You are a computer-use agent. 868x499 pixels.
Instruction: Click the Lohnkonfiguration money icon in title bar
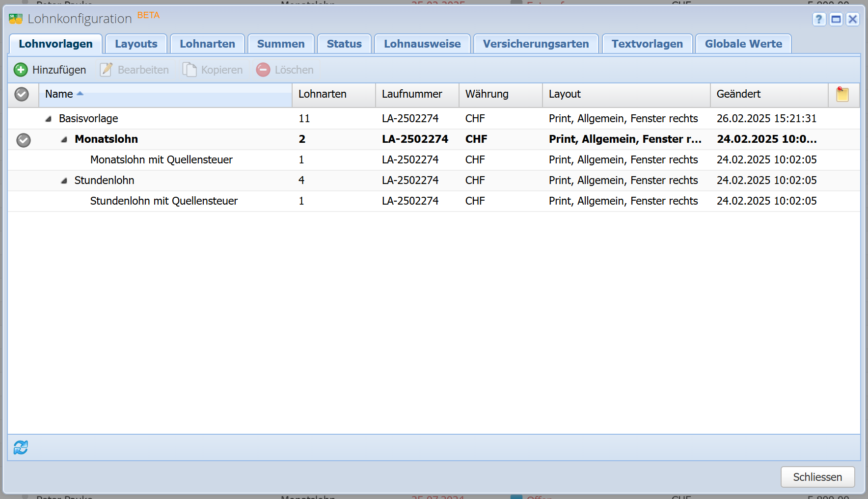point(16,19)
